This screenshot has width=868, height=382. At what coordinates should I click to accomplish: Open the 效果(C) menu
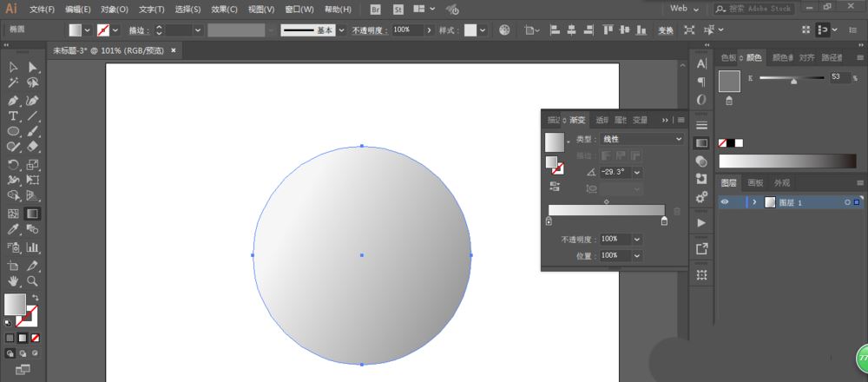[x=224, y=10]
